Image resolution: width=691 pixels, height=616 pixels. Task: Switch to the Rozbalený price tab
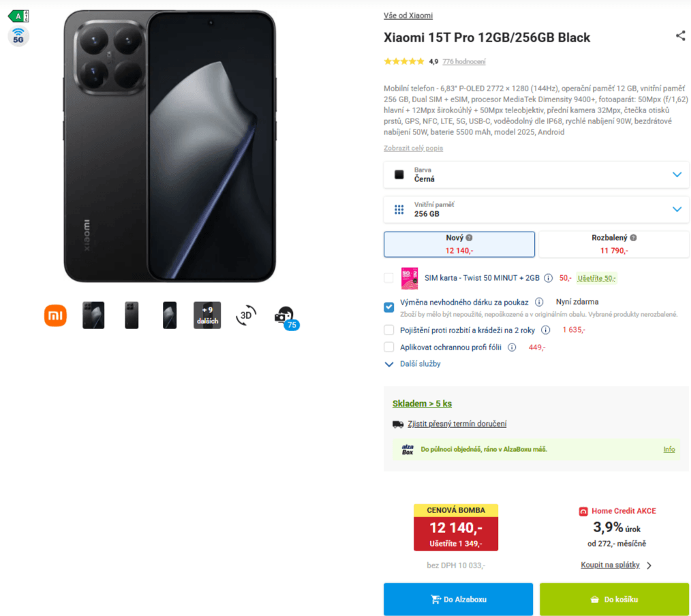tap(613, 245)
